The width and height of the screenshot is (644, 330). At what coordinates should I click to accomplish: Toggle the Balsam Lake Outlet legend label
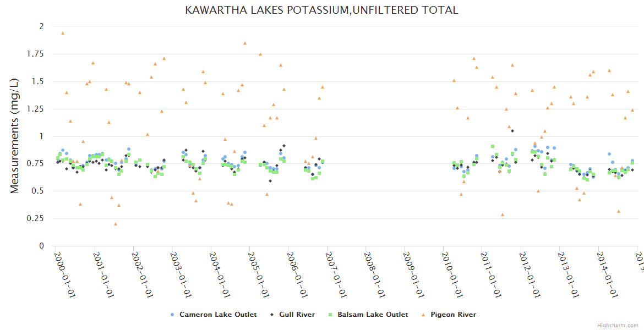click(x=373, y=315)
